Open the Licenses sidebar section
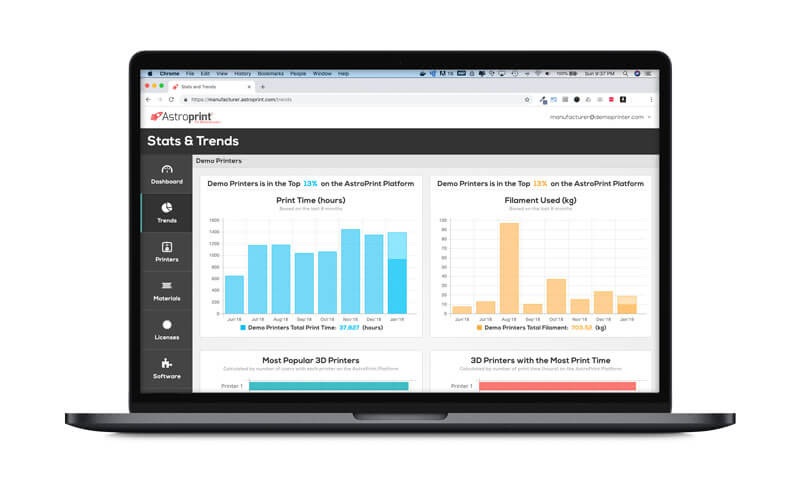The height and width of the screenshot is (495, 800). 166,330
